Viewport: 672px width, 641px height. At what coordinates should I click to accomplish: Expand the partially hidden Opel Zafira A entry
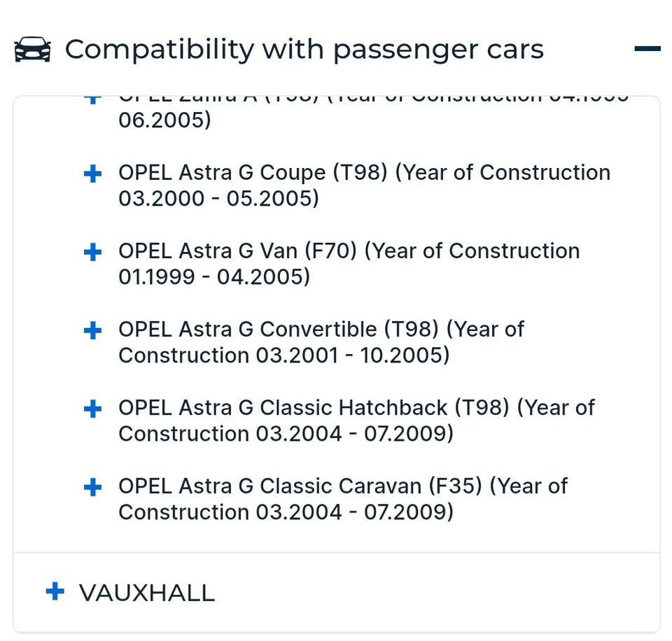92,100
